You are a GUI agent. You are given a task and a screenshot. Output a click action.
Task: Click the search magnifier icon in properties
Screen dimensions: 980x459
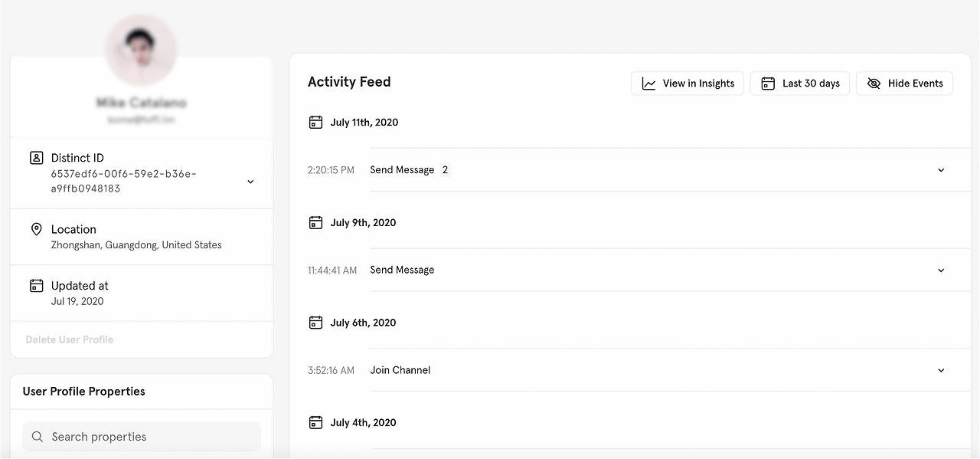pos(38,437)
